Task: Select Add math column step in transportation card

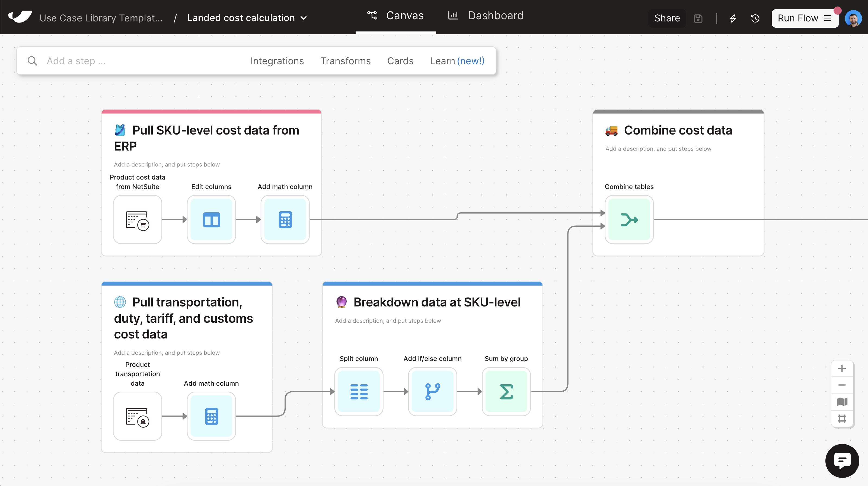Action: [x=211, y=416]
